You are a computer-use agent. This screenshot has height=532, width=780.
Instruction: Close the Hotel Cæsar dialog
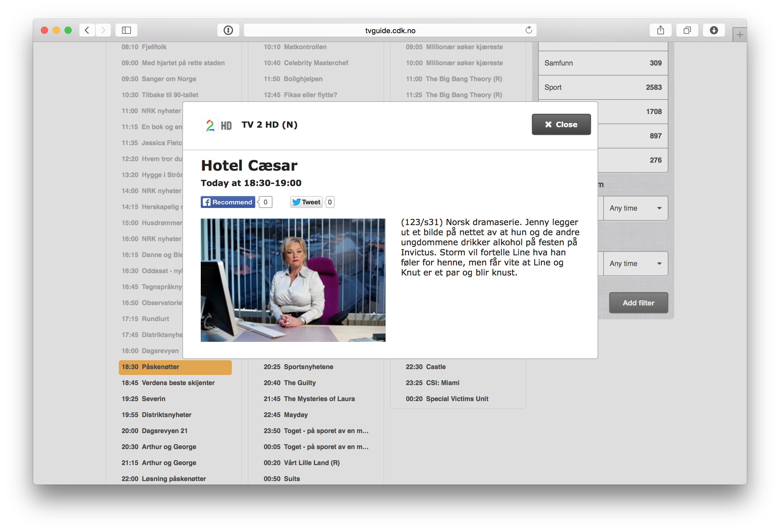561,124
